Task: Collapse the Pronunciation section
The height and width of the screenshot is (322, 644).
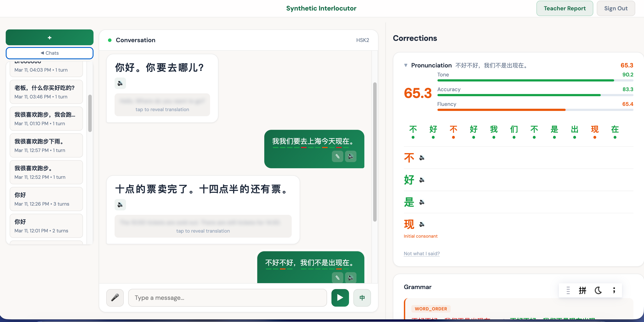Action: click(x=405, y=65)
